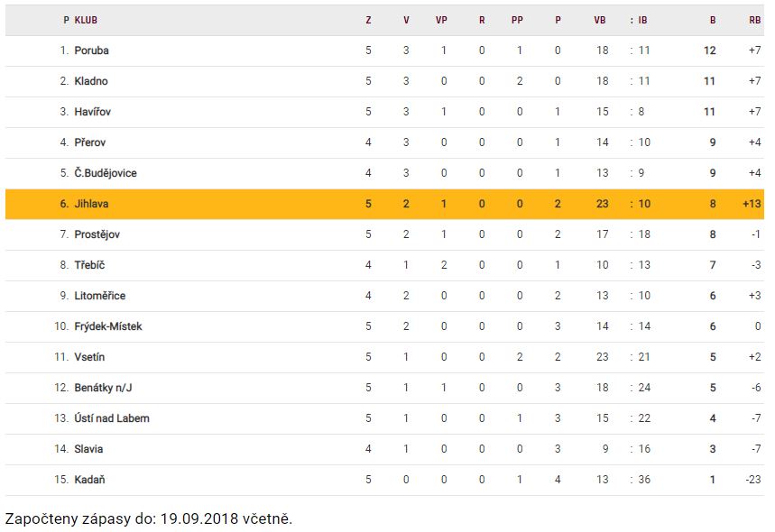Click the Přerov club name
This screenshot has height=532, width=775.
pyautogui.click(x=90, y=142)
